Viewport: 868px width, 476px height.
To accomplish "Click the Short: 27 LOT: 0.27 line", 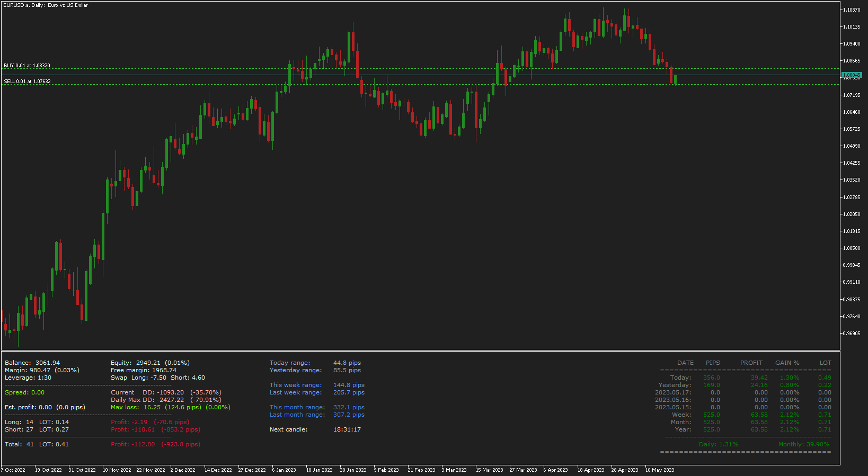I will pos(37,430).
